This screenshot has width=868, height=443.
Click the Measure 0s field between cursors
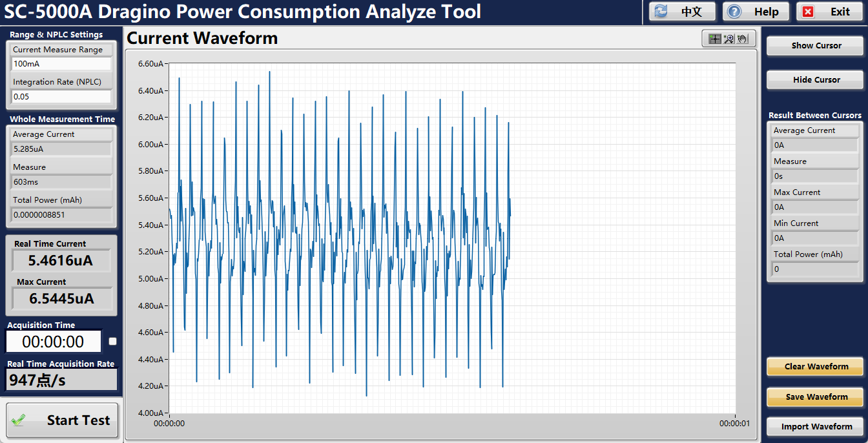pyautogui.click(x=815, y=176)
